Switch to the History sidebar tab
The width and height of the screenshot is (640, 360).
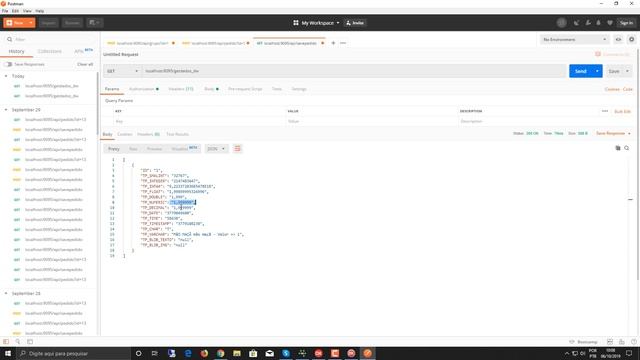(16, 51)
